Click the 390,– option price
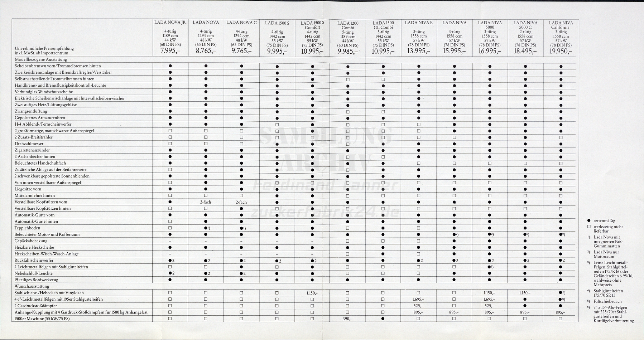This screenshot has height=340, width=644. coord(347,319)
